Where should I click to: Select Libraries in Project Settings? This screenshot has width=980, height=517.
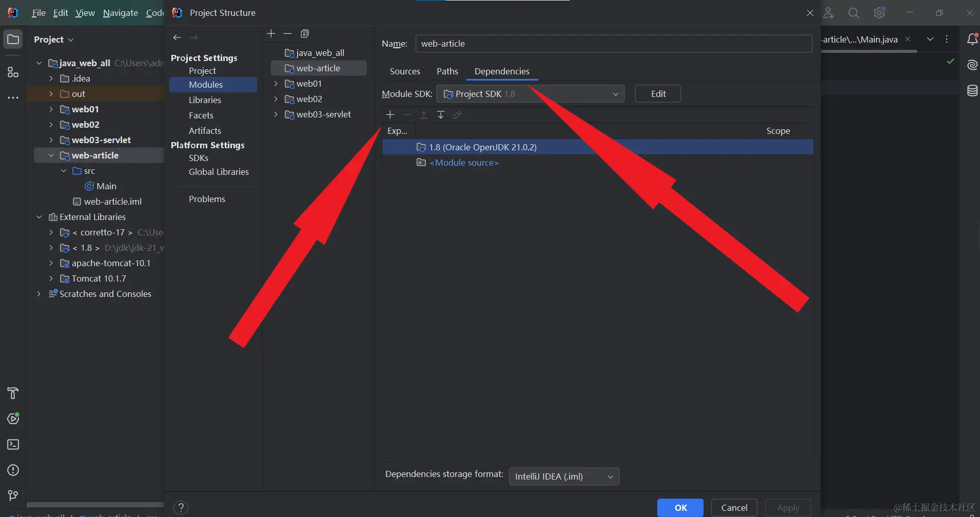[x=205, y=100]
